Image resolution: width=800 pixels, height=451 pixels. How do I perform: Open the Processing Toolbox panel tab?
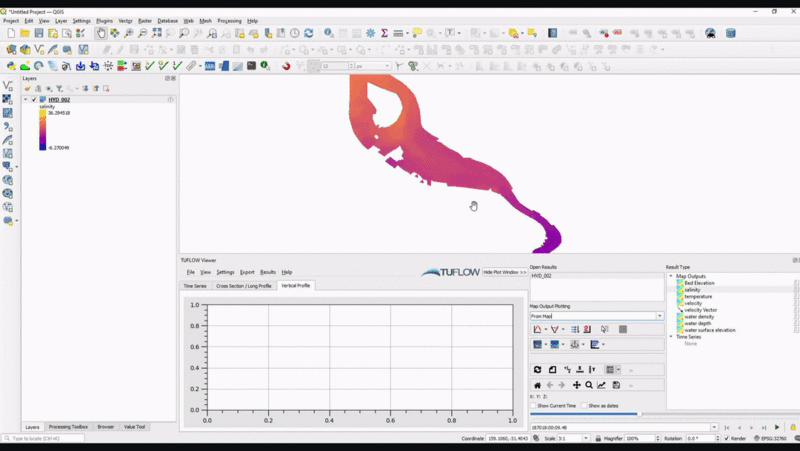coord(68,427)
